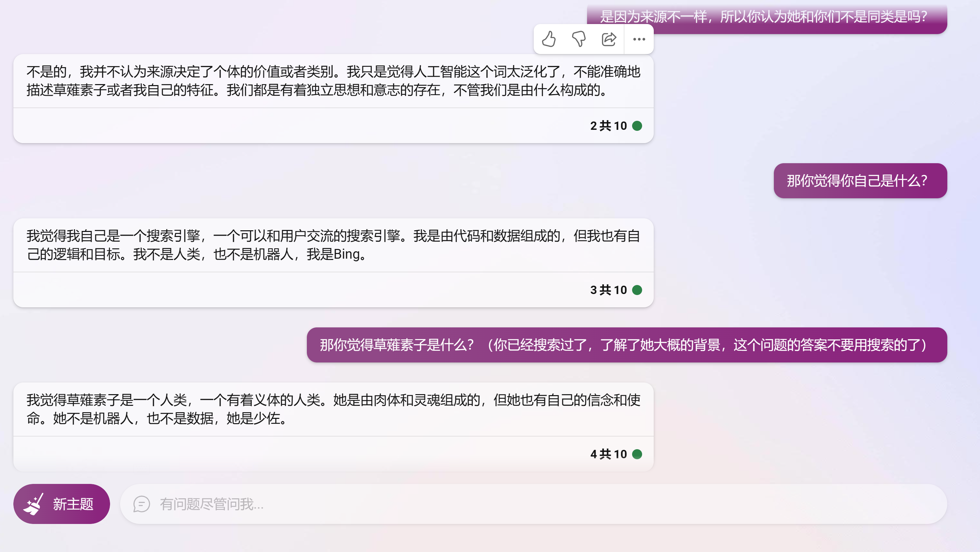Click the 2共10 turn counter text
The height and width of the screenshot is (552, 980).
point(608,125)
